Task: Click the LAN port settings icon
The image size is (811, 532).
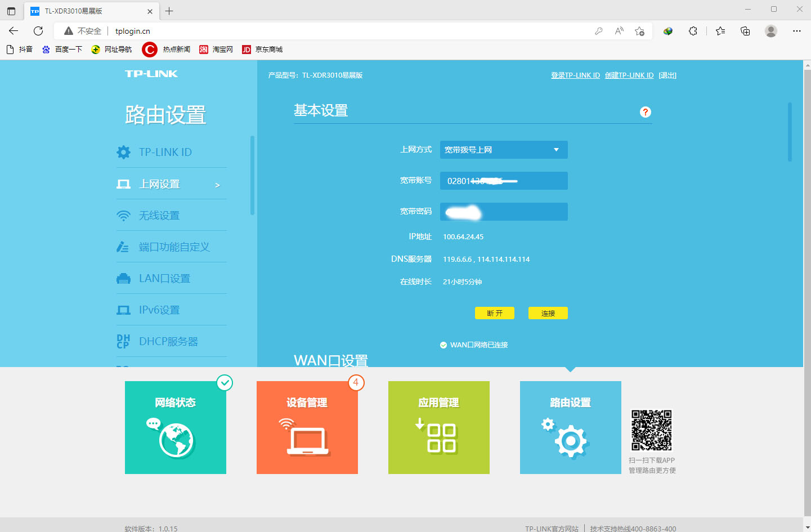Action: 123,279
